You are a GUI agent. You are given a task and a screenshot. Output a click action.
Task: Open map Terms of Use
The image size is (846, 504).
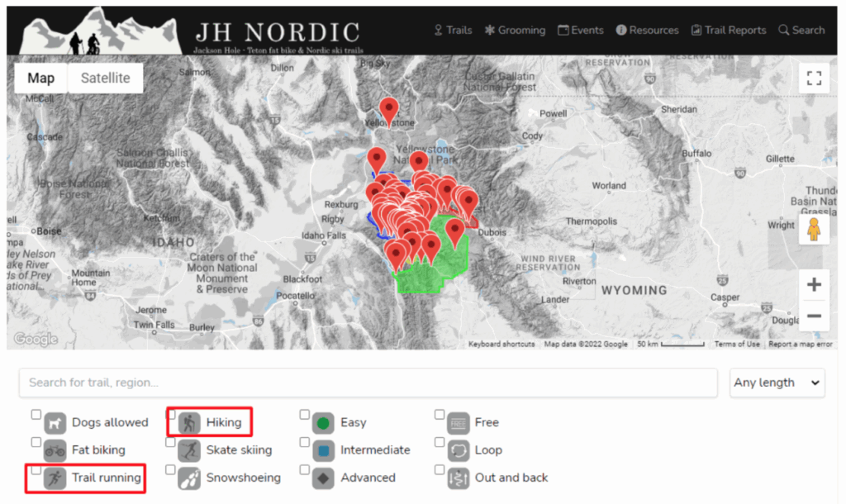point(736,345)
